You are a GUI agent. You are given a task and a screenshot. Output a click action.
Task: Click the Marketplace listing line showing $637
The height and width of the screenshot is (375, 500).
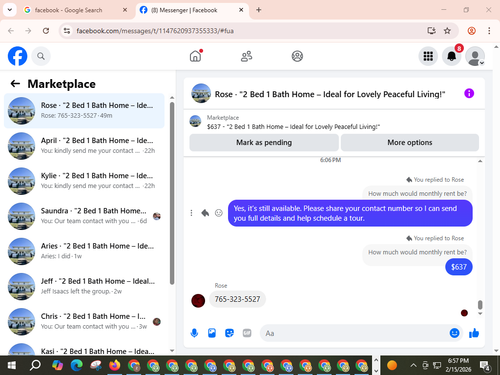click(293, 127)
